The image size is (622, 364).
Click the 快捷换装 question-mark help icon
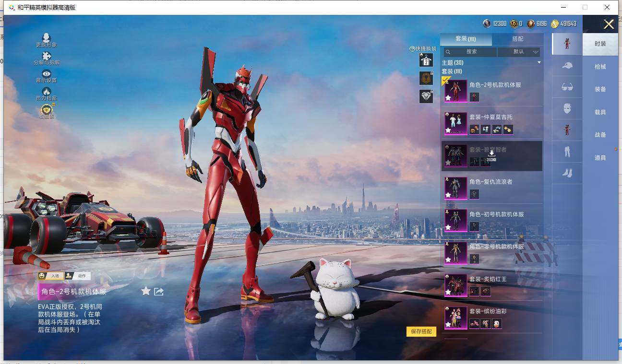tap(412, 49)
